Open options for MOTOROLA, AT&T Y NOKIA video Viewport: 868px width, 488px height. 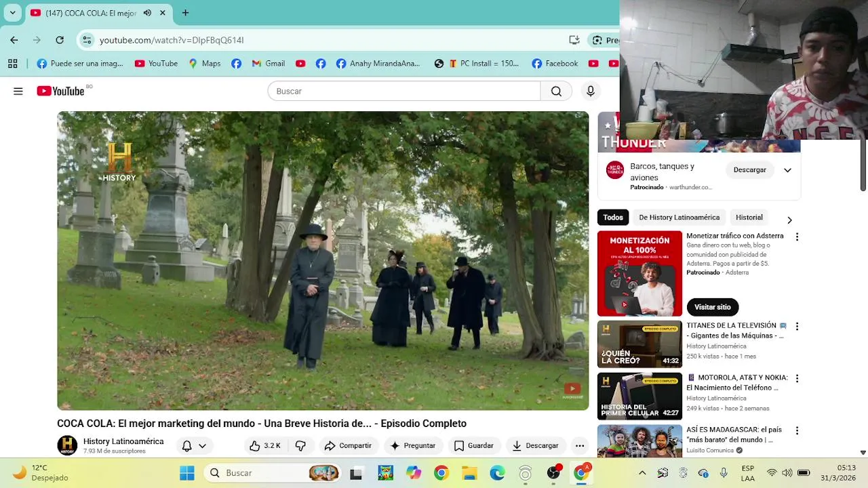click(797, 378)
